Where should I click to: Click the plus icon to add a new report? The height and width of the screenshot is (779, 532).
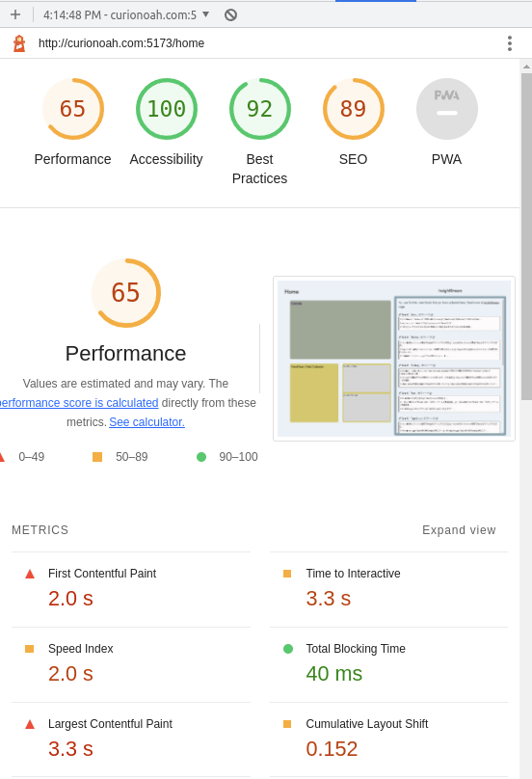click(15, 14)
